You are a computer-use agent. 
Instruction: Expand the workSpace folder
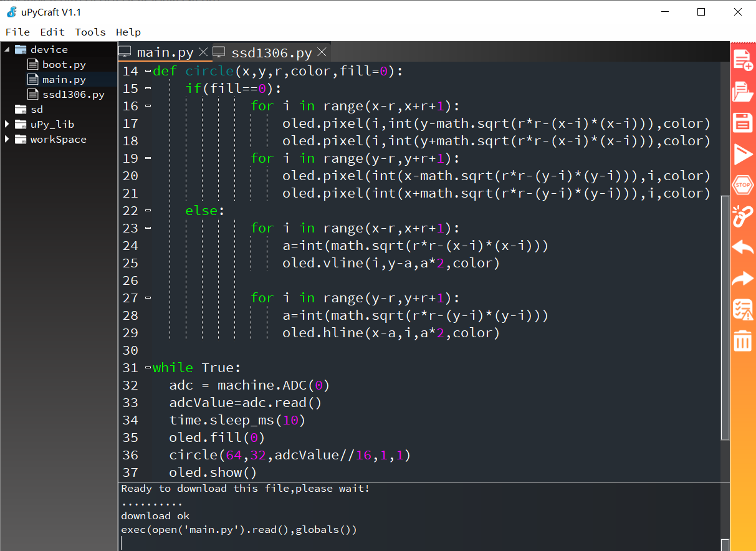(x=6, y=139)
